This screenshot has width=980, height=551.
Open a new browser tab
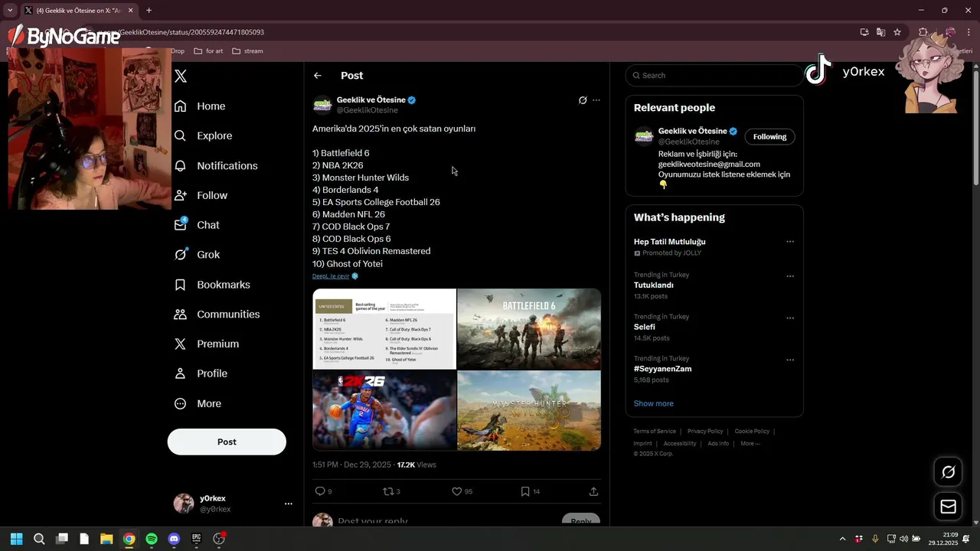pos(149,10)
